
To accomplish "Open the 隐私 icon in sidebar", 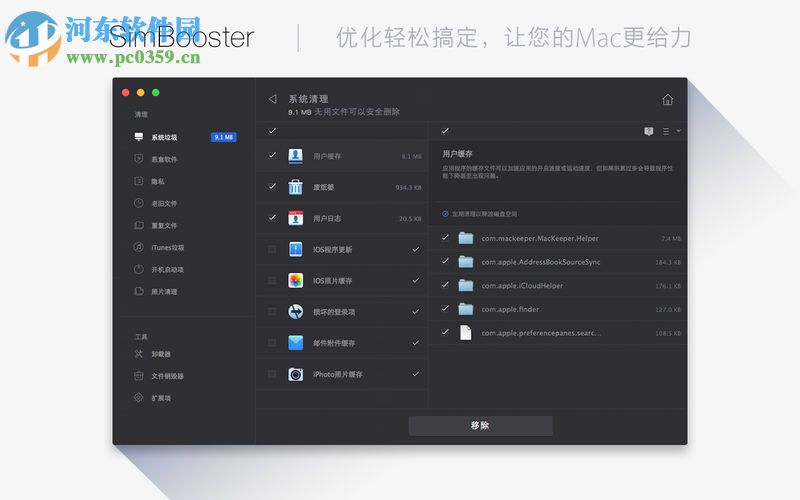I will pos(138,181).
